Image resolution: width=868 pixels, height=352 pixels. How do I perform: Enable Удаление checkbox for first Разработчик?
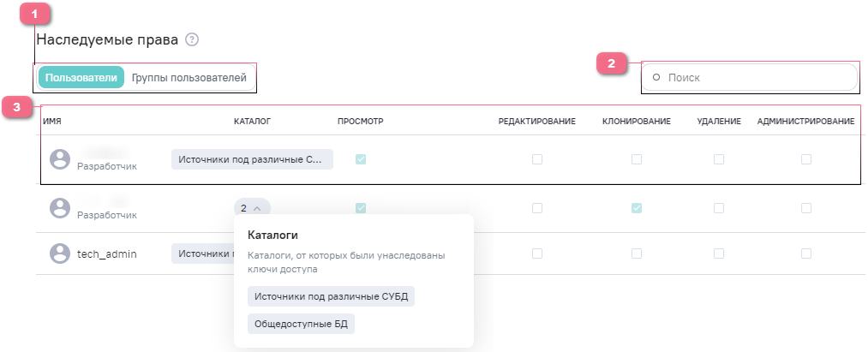click(718, 159)
